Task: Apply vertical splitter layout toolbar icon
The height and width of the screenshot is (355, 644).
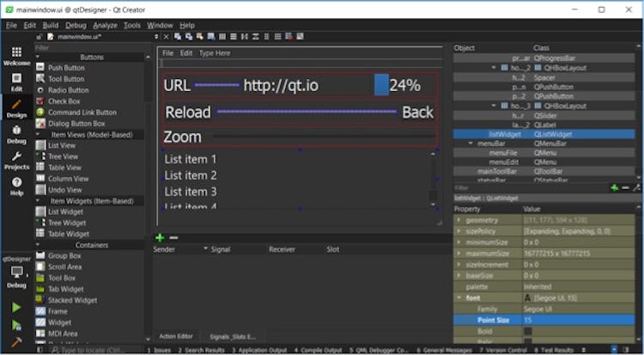Action: pos(256,37)
